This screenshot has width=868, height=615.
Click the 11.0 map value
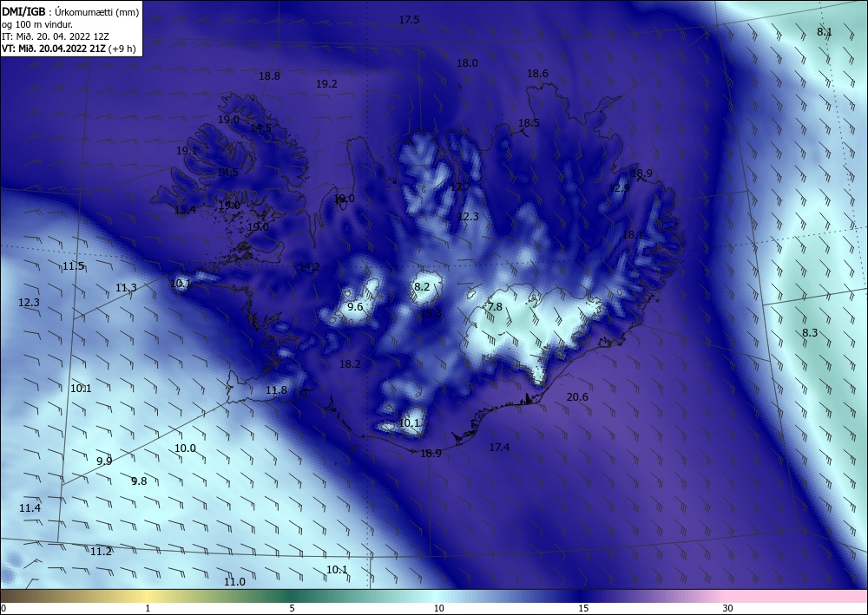(x=234, y=582)
